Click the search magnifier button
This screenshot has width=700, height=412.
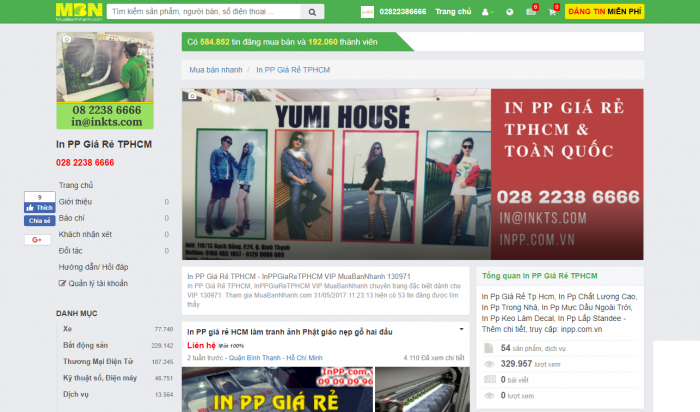(x=312, y=12)
